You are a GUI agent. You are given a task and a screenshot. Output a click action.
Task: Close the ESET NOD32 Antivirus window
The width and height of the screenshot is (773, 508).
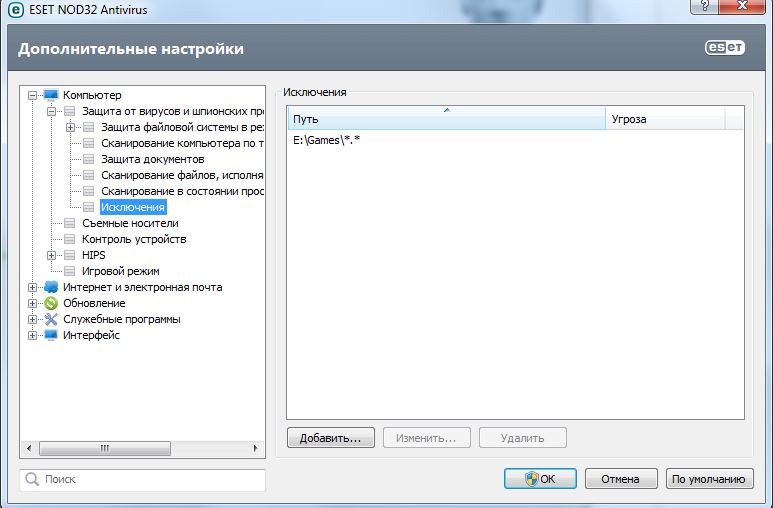click(743, 6)
